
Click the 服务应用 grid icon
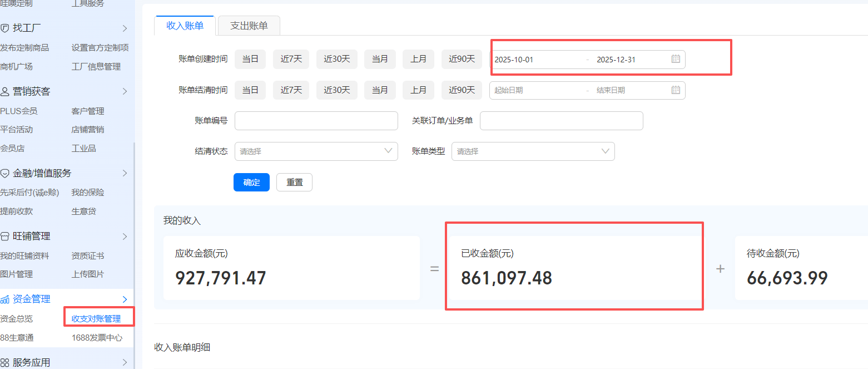[x=5, y=362]
